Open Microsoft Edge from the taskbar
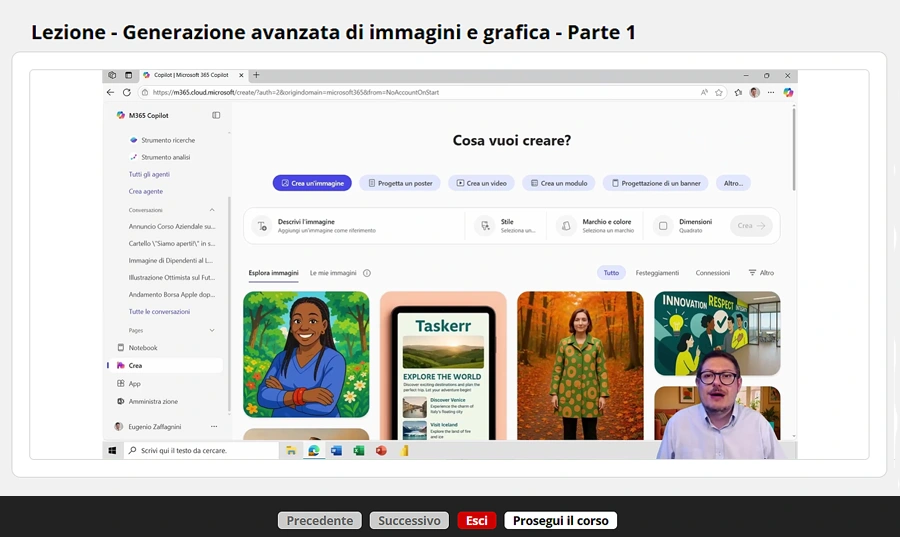The image size is (900, 537). tap(313, 451)
